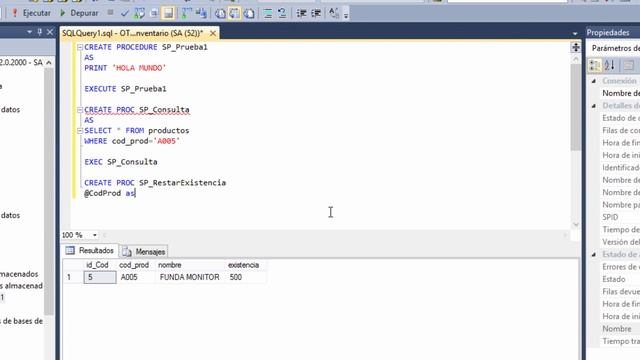Image resolution: width=640 pixels, height=360 pixels.
Task: Run the query with Ejecutar
Action: (x=31, y=13)
